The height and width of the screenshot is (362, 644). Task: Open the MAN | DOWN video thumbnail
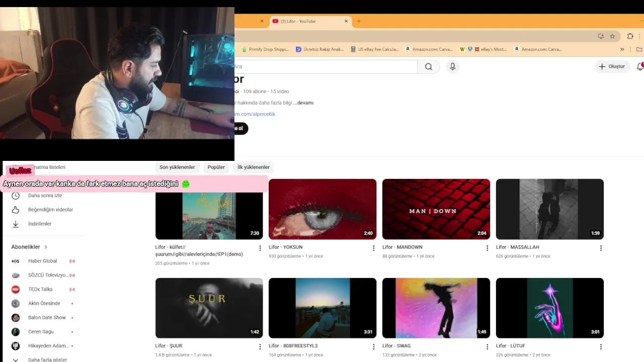(x=436, y=209)
